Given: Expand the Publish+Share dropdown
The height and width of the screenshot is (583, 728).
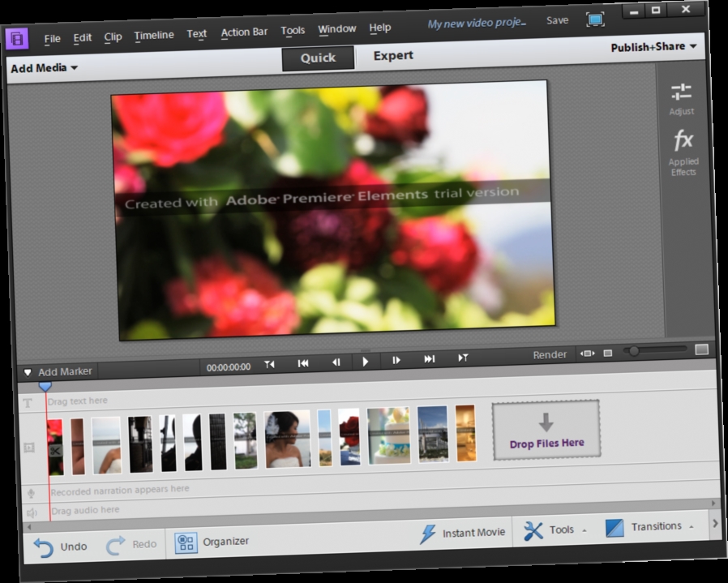Looking at the screenshot, I should click(653, 47).
